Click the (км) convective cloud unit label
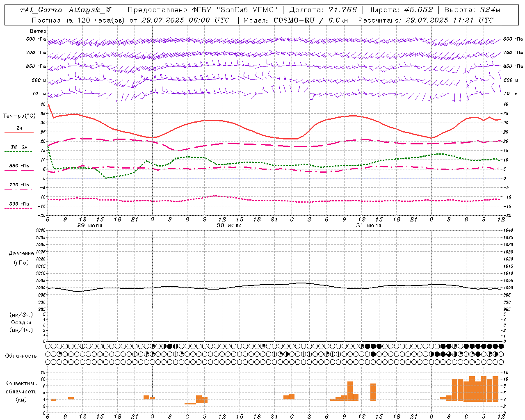 click(21, 400)
